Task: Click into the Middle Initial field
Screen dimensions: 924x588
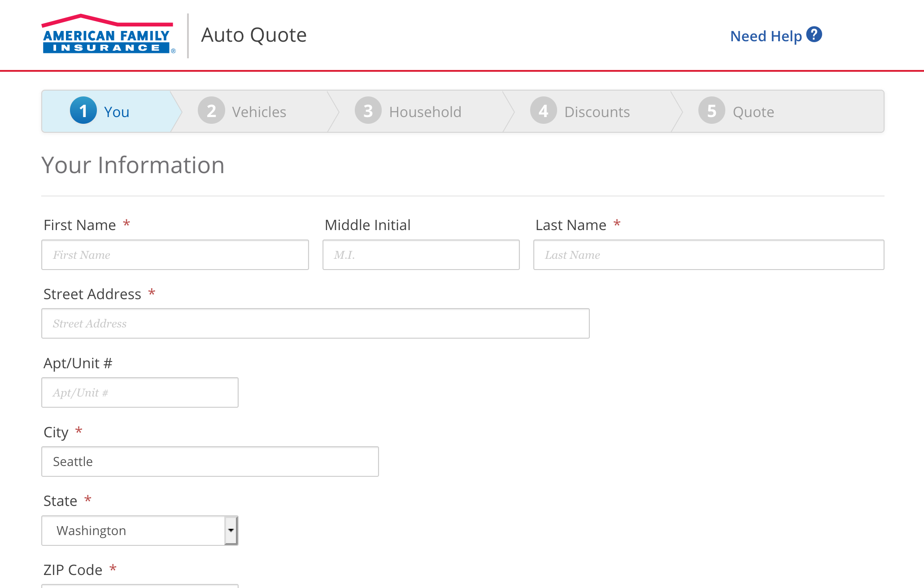Action: (421, 255)
